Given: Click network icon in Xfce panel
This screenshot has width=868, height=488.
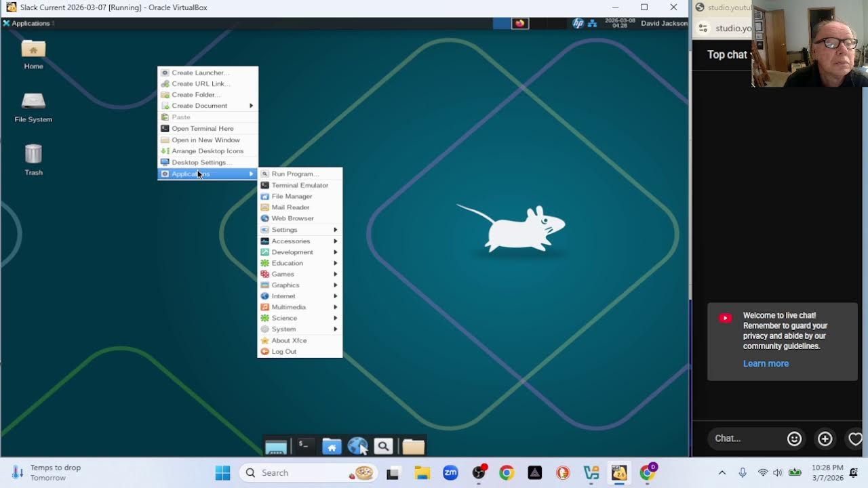Looking at the screenshot, I should point(592,23).
